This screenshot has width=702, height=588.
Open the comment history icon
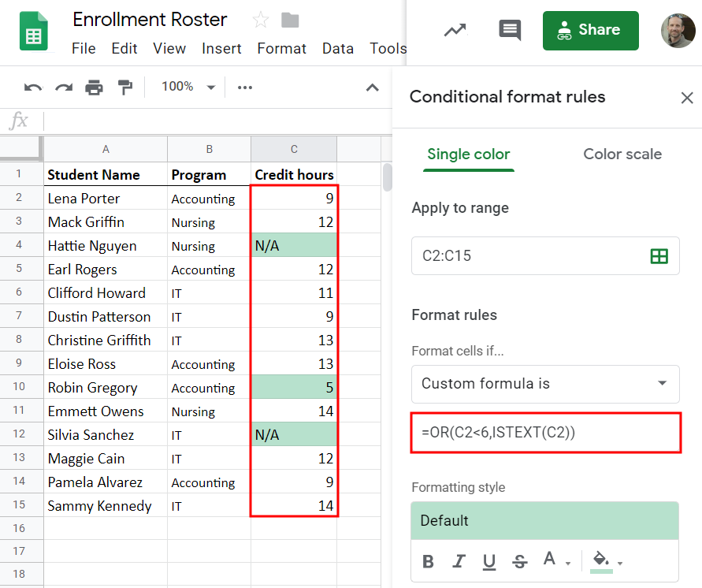coord(510,30)
